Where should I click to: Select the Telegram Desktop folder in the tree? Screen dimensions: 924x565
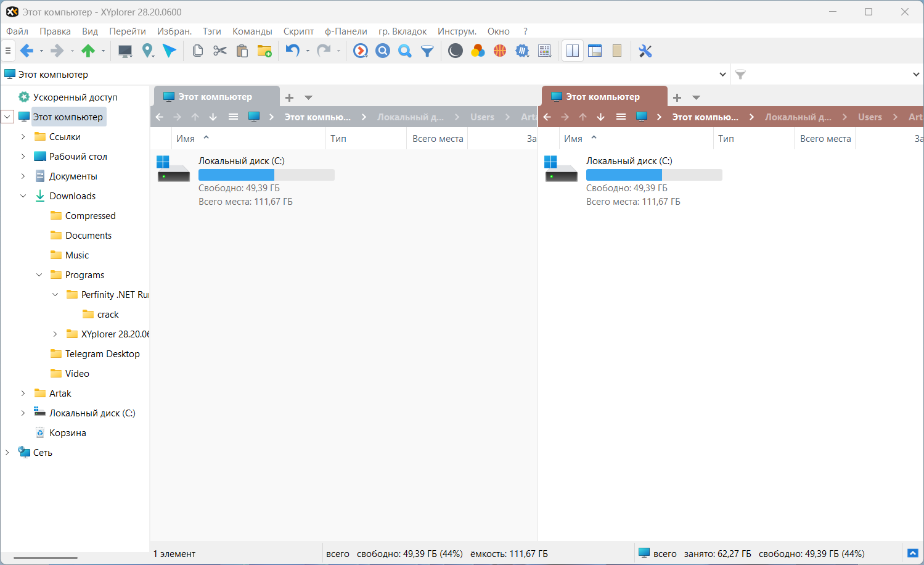(102, 354)
